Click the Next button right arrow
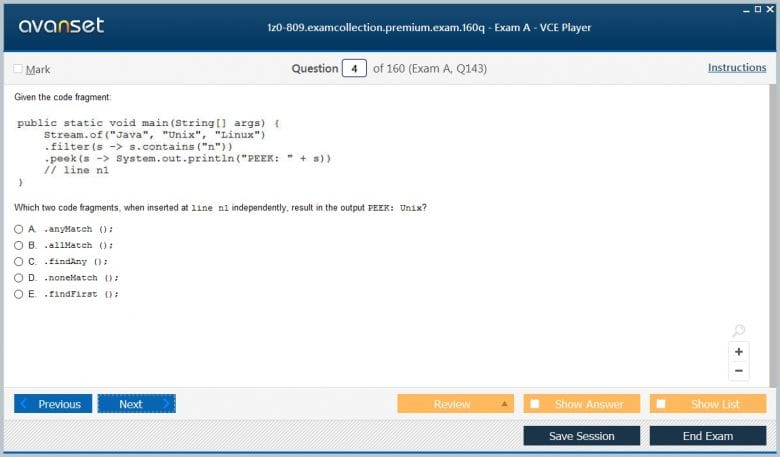The image size is (780, 457). coord(167,404)
